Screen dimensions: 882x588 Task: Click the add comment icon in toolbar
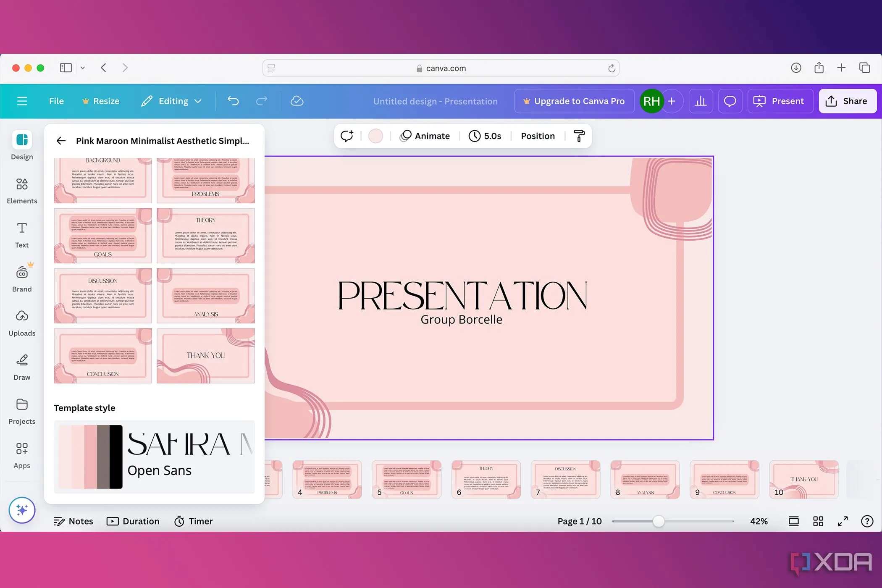point(347,136)
